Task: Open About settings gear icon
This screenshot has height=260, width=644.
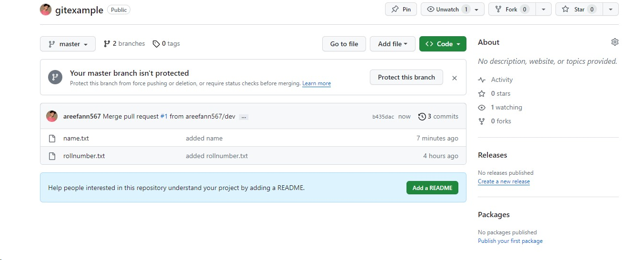Action: (x=615, y=42)
